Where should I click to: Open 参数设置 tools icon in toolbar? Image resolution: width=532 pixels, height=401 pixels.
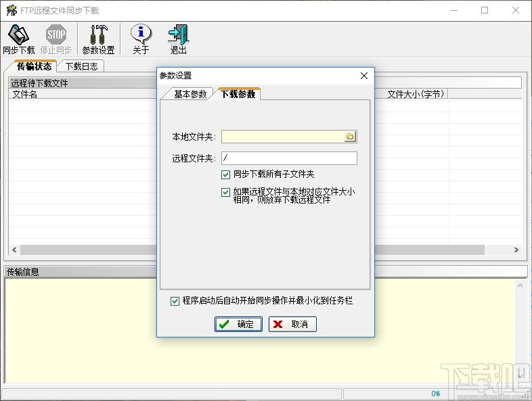tap(98, 39)
